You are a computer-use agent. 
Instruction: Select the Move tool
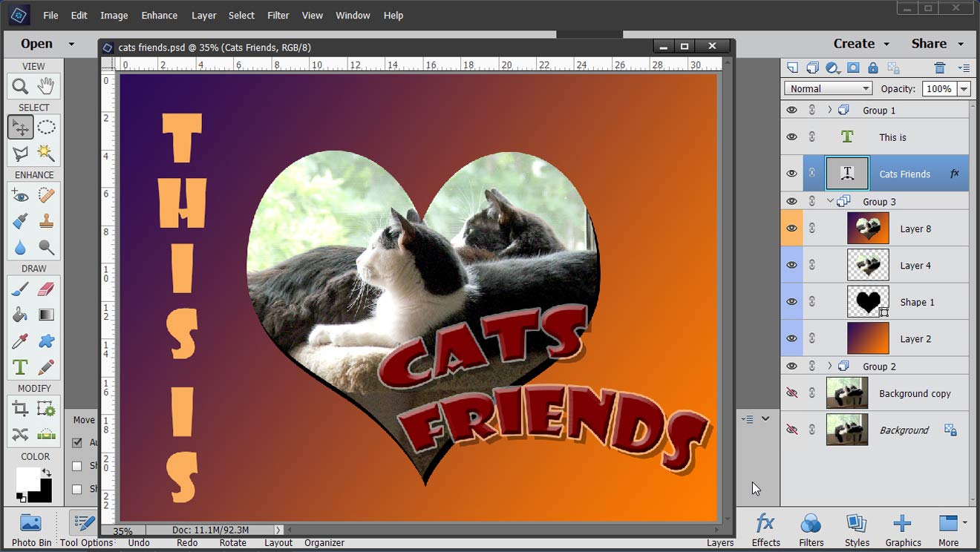coord(20,128)
